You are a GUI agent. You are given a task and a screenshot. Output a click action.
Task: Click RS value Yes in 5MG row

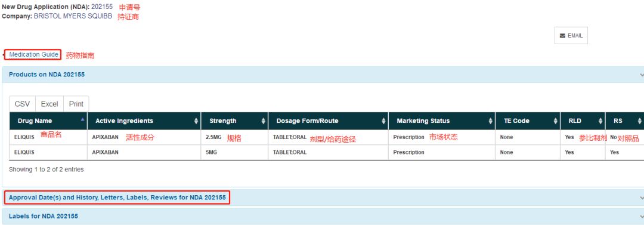614,152
